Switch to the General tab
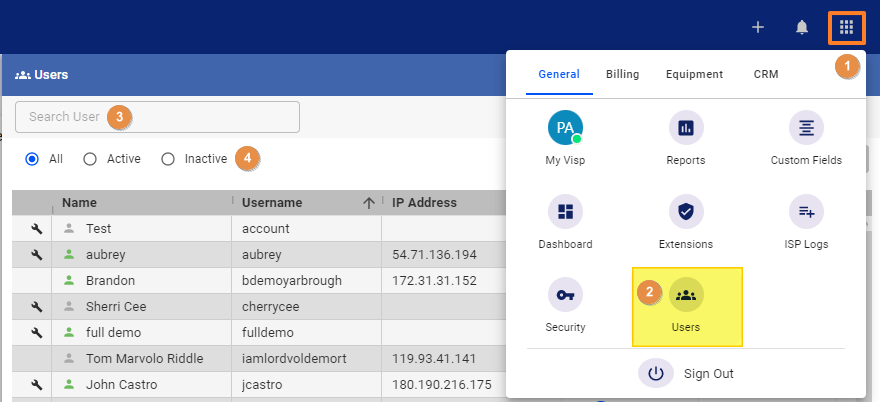 pos(559,74)
